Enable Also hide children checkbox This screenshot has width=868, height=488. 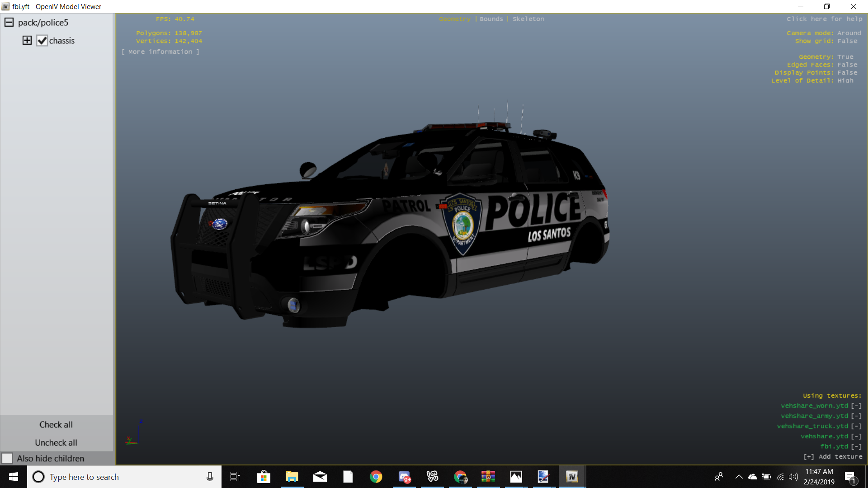[7, 458]
